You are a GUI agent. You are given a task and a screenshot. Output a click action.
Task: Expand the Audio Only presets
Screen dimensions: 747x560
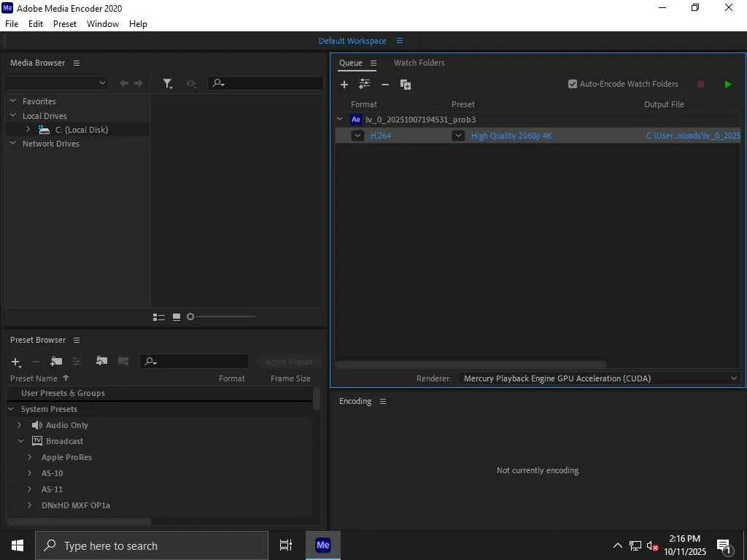click(20, 425)
